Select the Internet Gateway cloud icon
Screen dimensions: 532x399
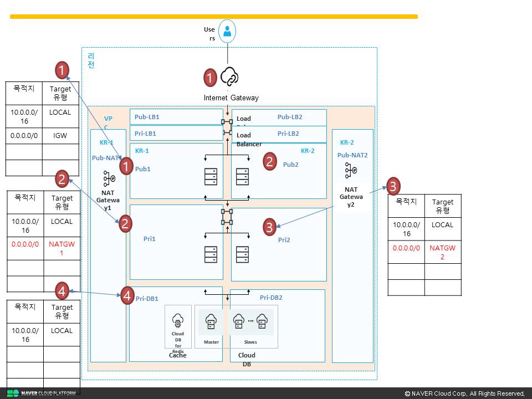point(229,76)
